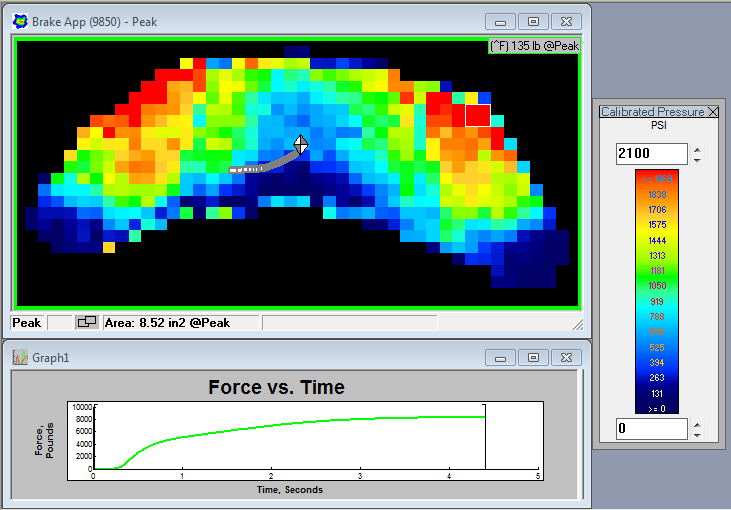Click the Brake App window title icon

pyautogui.click(x=19, y=21)
